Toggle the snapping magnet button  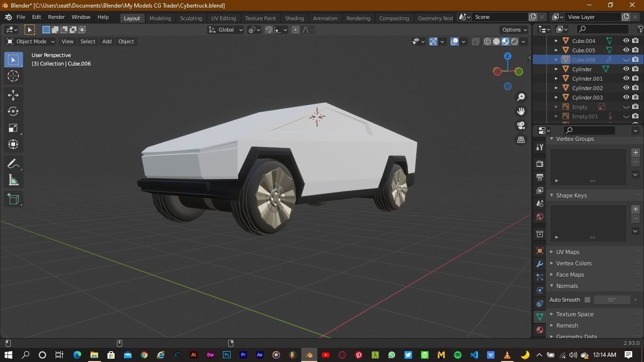tap(269, 30)
